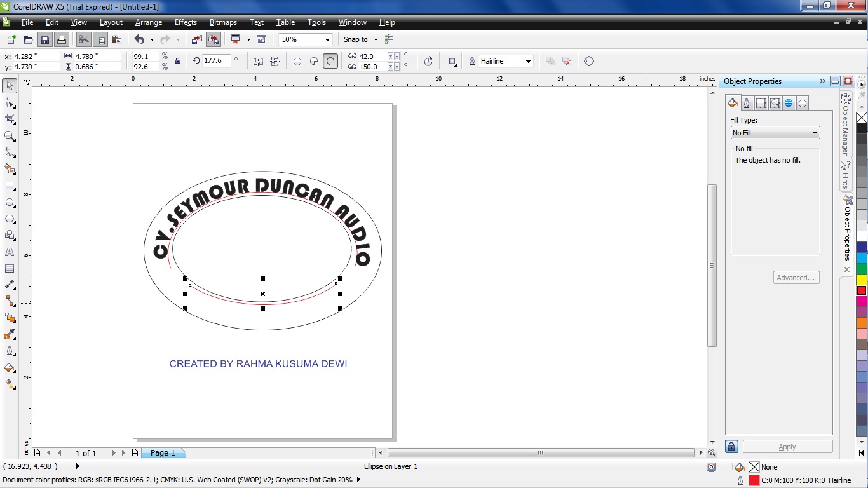Image resolution: width=868 pixels, height=488 pixels.
Task: Open the Hairline outline width dropdown
Action: (x=527, y=62)
